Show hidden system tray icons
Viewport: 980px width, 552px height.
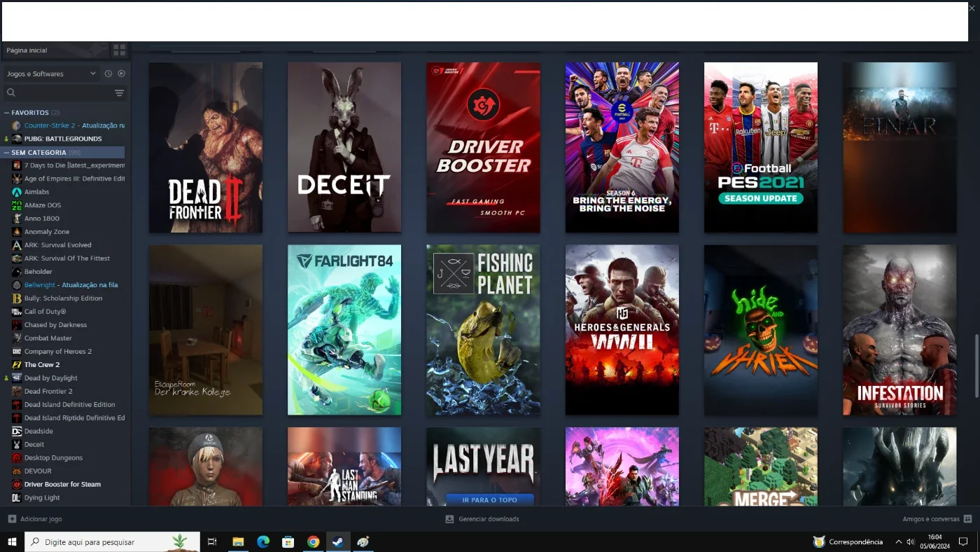tap(899, 541)
